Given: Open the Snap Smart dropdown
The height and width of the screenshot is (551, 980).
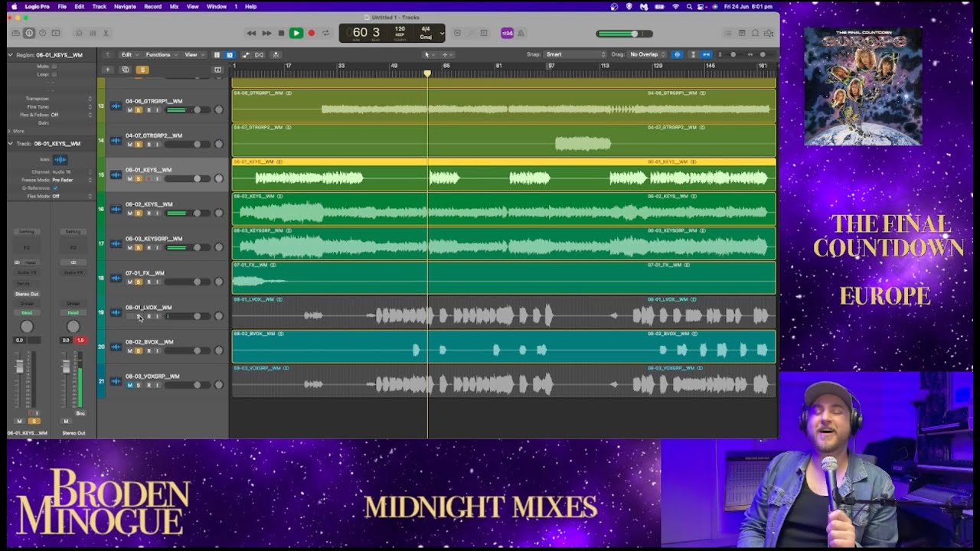Looking at the screenshot, I should pyautogui.click(x=576, y=54).
